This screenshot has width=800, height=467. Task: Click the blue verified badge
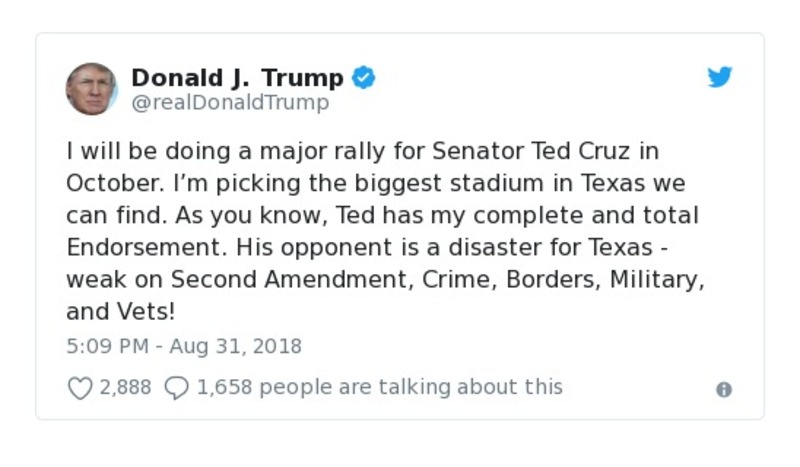pos(364,78)
